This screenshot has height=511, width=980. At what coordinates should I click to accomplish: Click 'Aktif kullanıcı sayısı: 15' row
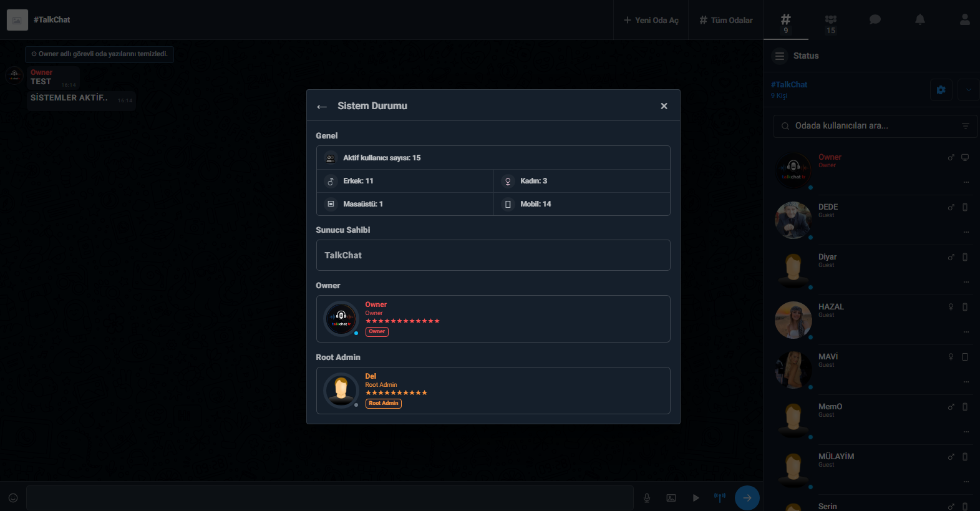(x=493, y=158)
